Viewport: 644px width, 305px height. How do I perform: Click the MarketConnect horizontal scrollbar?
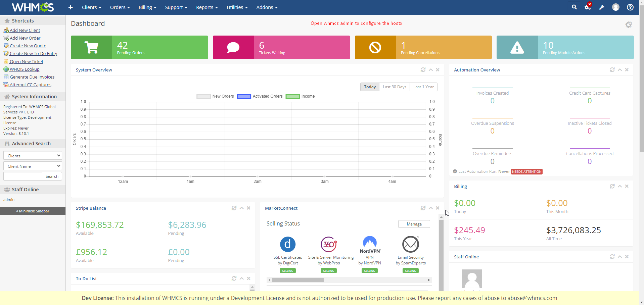(298, 280)
